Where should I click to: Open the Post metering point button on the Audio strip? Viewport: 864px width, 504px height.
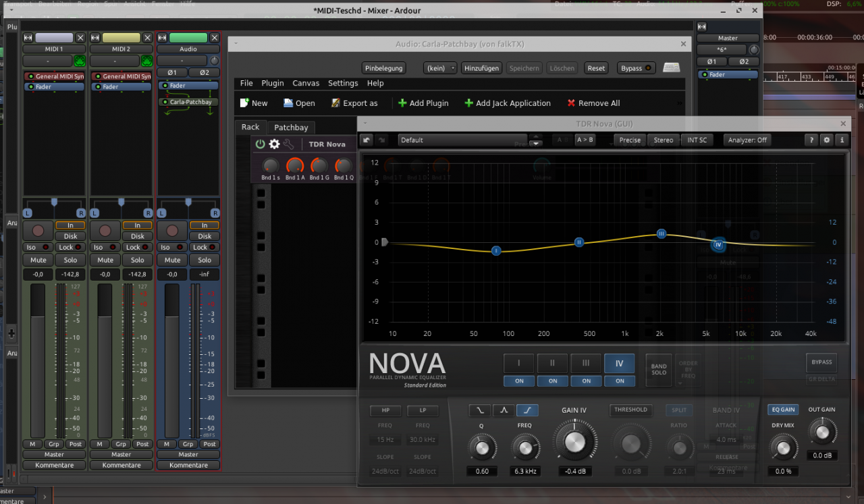point(210,444)
